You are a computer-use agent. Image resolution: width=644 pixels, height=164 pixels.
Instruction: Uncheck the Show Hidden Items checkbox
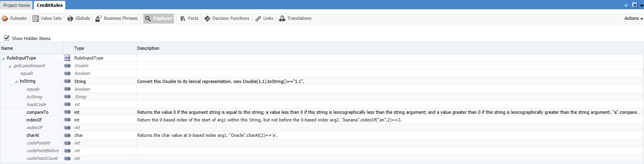(6, 38)
